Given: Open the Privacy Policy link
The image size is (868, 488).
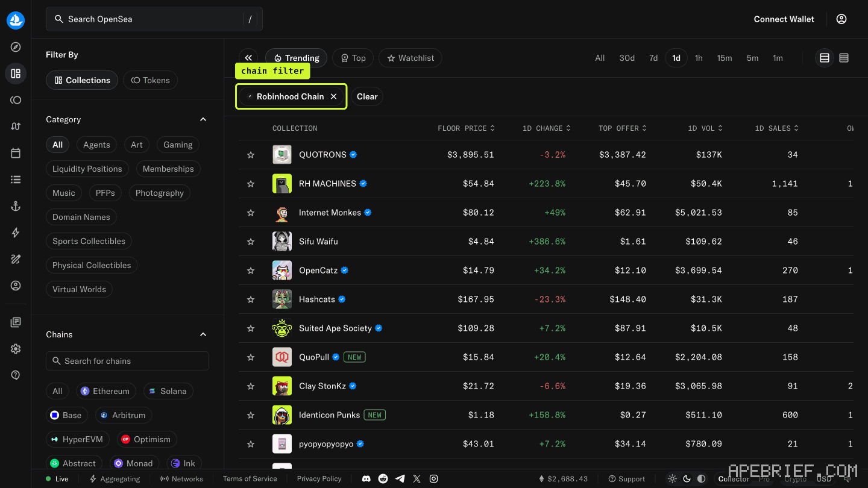Looking at the screenshot, I should pos(319,479).
